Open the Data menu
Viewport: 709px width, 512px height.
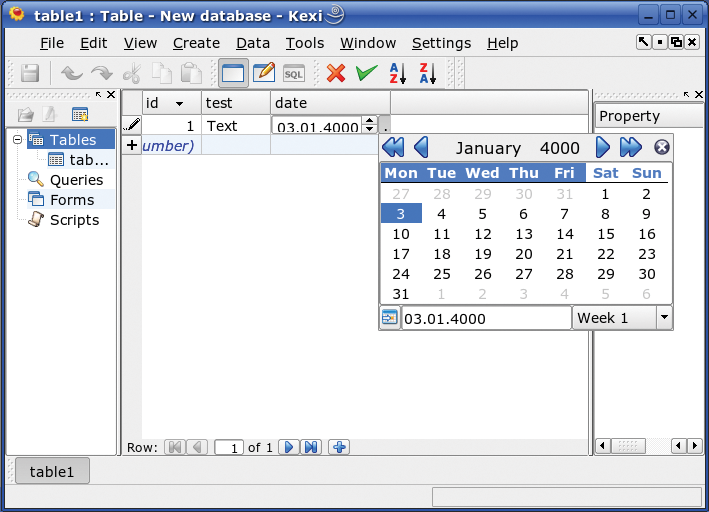pyautogui.click(x=253, y=43)
